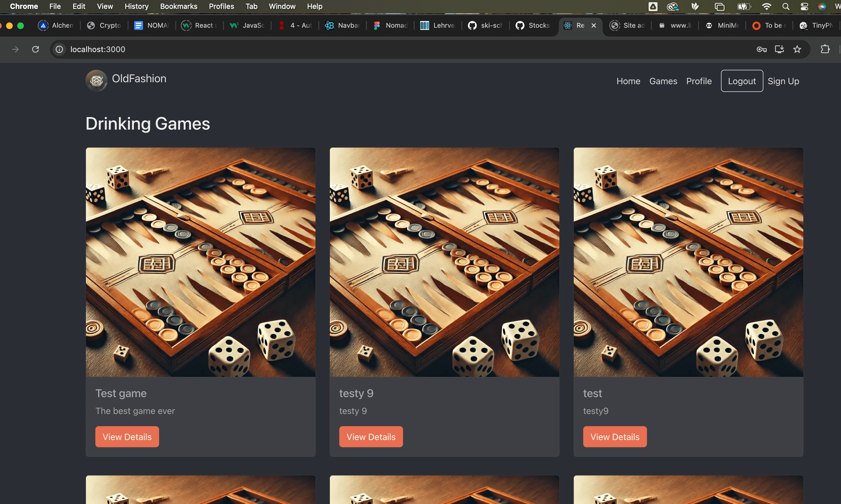Switch to the Crypto tab
The height and width of the screenshot is (504, 841).
pos(104,25)
